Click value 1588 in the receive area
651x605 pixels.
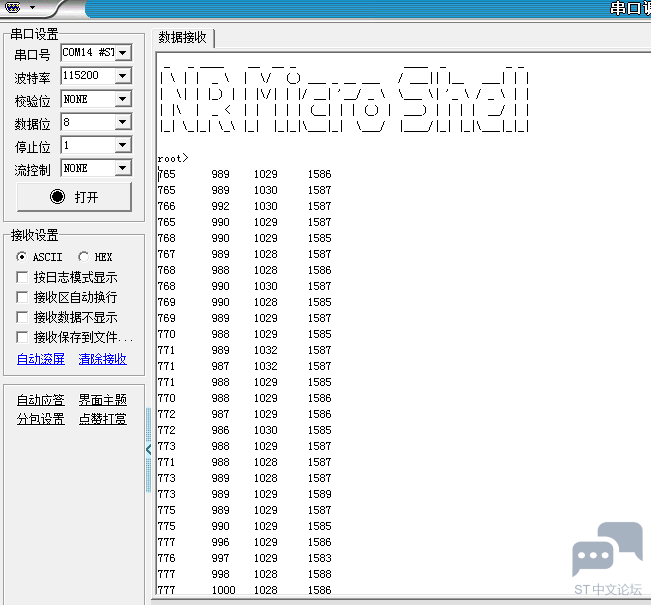coord(320,574)
